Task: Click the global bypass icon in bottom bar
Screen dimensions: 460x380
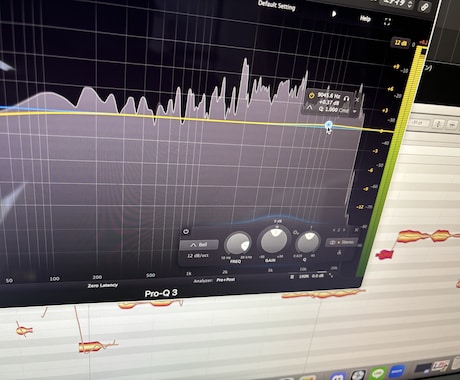Action: [292, 277]
